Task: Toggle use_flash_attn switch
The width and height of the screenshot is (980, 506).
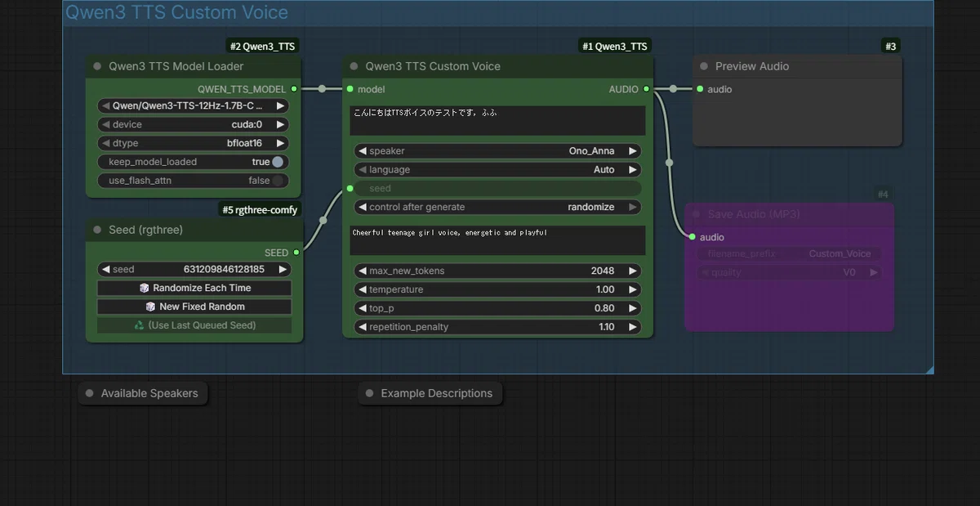Action: 278,181
